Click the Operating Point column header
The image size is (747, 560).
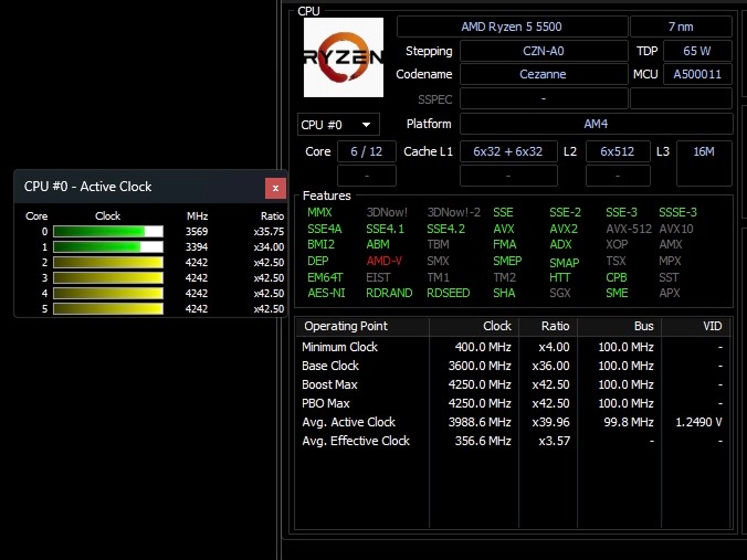coord(362,326)
